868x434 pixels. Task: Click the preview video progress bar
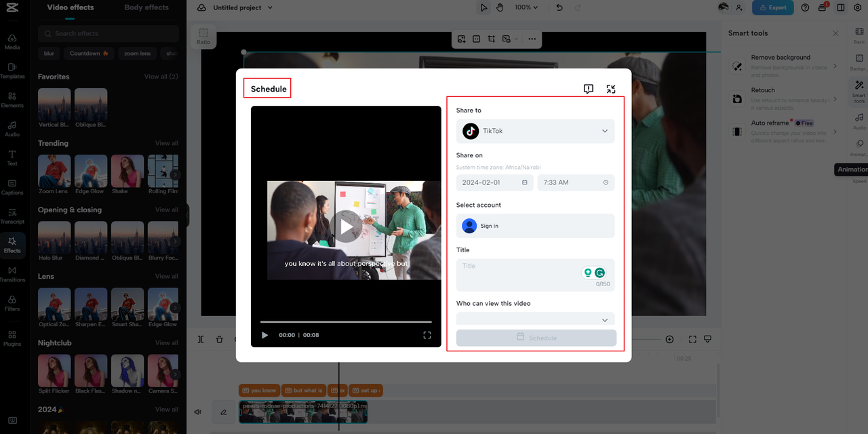click(346, 321)
